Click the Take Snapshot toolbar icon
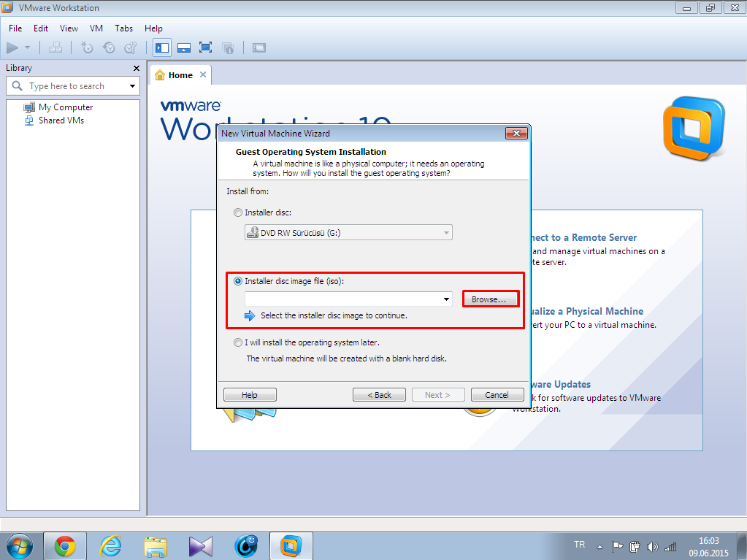The image size is (747, 560). (x=87, y=47)
